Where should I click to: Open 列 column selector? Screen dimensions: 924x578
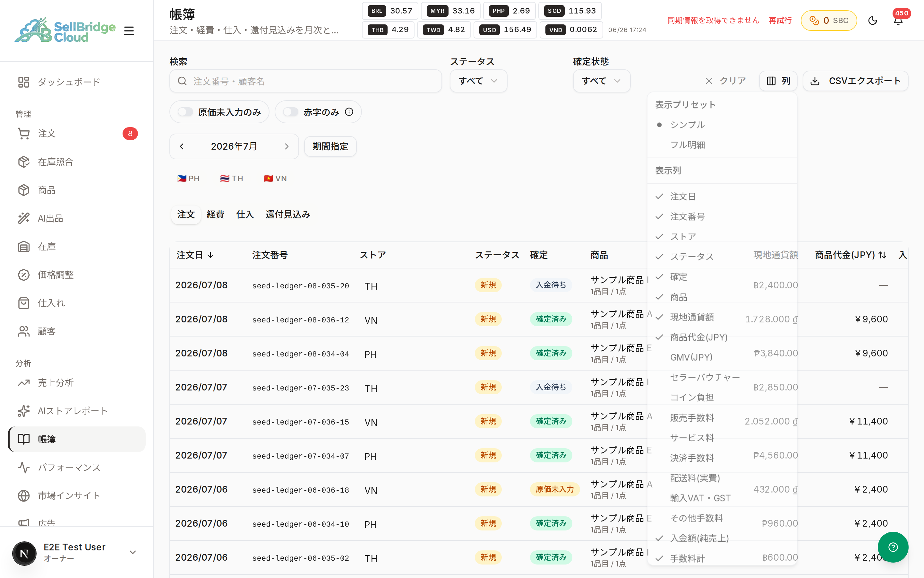[x=778, y=81]
